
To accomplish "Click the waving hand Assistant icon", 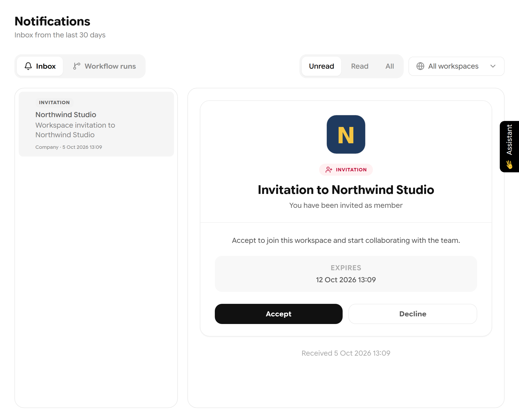I will coord(509,164).
